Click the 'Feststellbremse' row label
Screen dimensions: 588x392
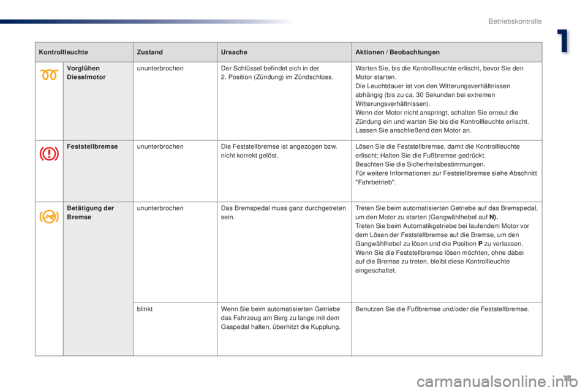pos(92,146)
